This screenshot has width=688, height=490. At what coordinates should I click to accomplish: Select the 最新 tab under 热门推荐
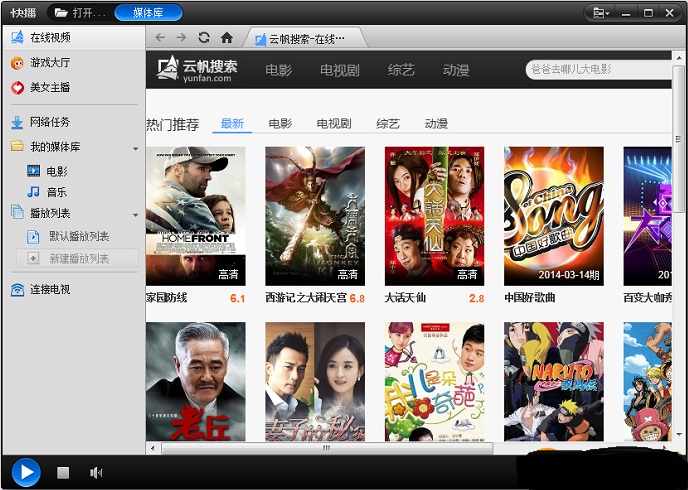pos(232,124)
